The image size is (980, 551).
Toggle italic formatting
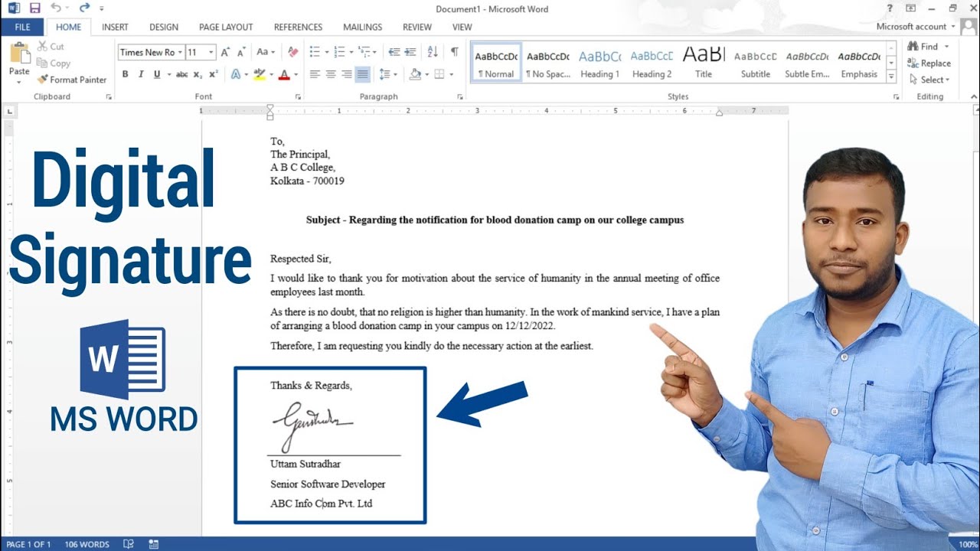pos(141,74)
